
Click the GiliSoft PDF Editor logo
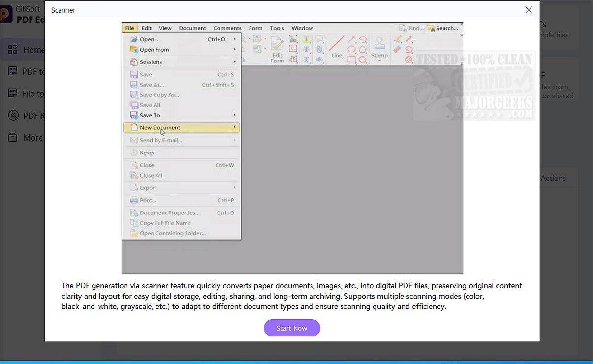click(6, 14)
